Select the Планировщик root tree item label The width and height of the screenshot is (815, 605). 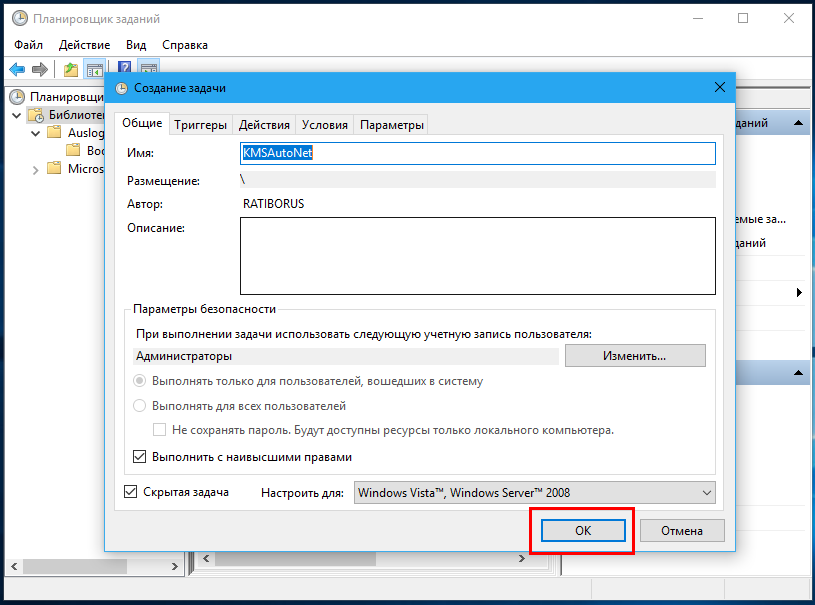[x=67, y=97]
